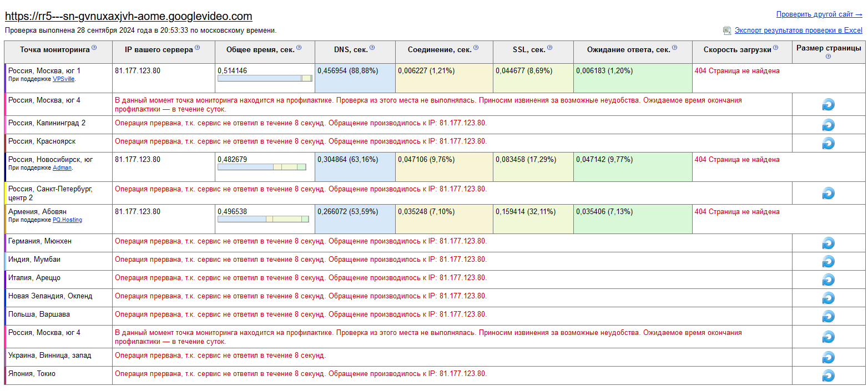Screen dimensions: 868x391
Task: Click SSL value 0,083458 (17,29%)
Action: (x=526, y=160)
